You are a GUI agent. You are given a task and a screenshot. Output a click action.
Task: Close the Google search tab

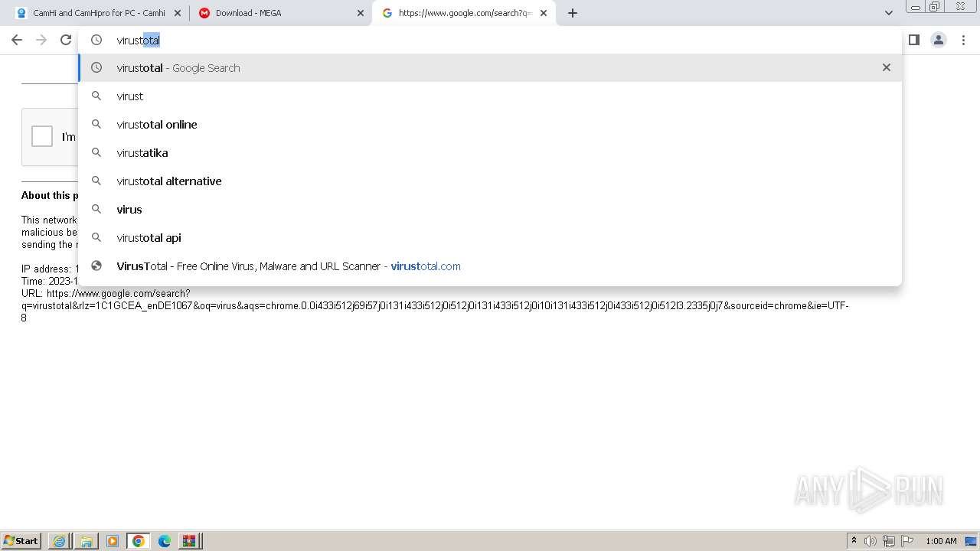[x=544, y=13]
